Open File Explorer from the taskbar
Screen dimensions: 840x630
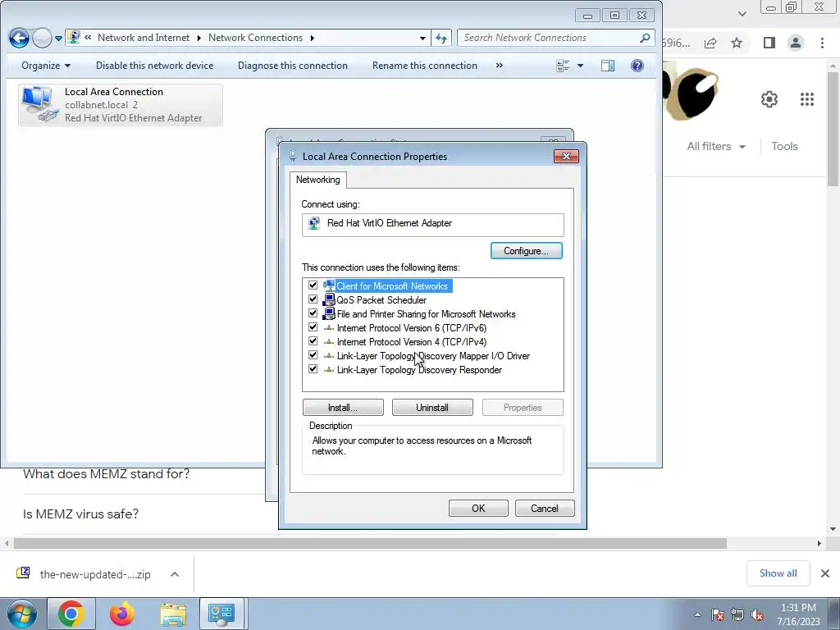[173, 614]
